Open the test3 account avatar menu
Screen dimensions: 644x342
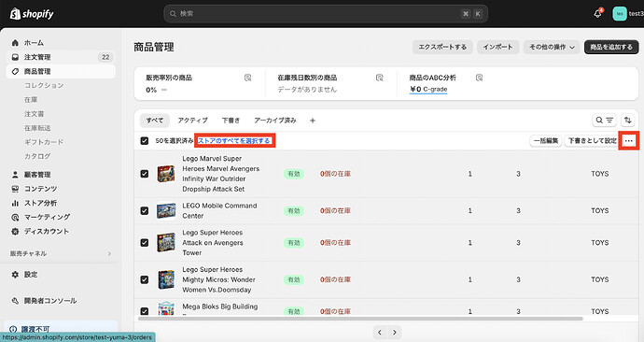point(620,14)
